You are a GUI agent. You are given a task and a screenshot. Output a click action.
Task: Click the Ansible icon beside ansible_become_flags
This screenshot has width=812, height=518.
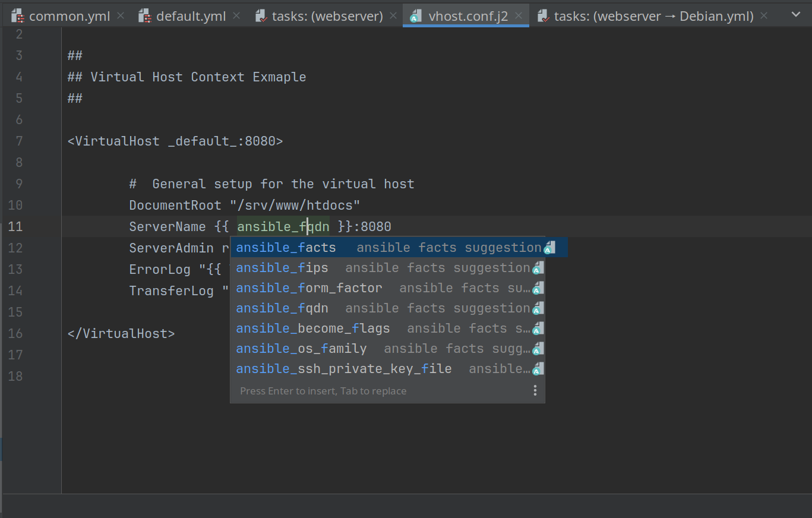538,329
